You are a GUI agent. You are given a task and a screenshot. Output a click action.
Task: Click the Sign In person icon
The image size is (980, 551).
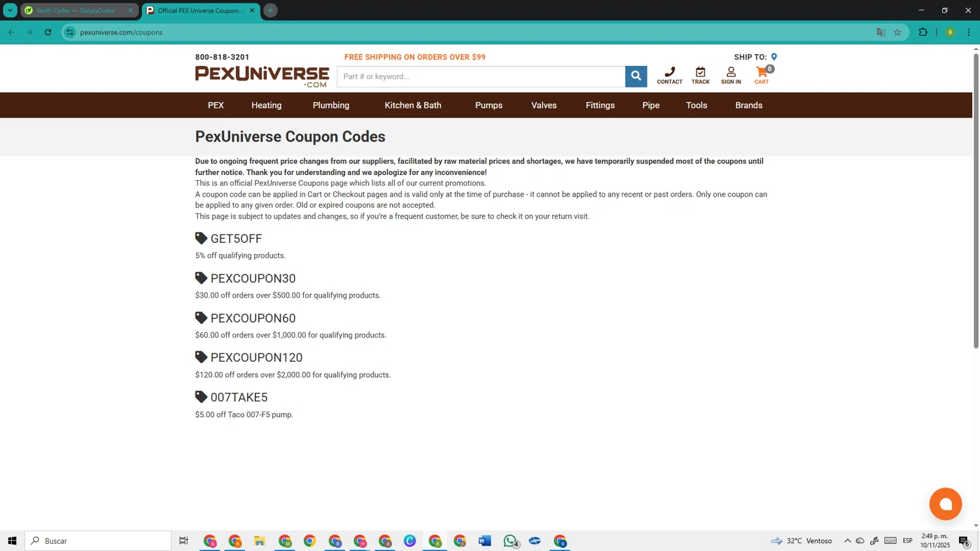731,75
